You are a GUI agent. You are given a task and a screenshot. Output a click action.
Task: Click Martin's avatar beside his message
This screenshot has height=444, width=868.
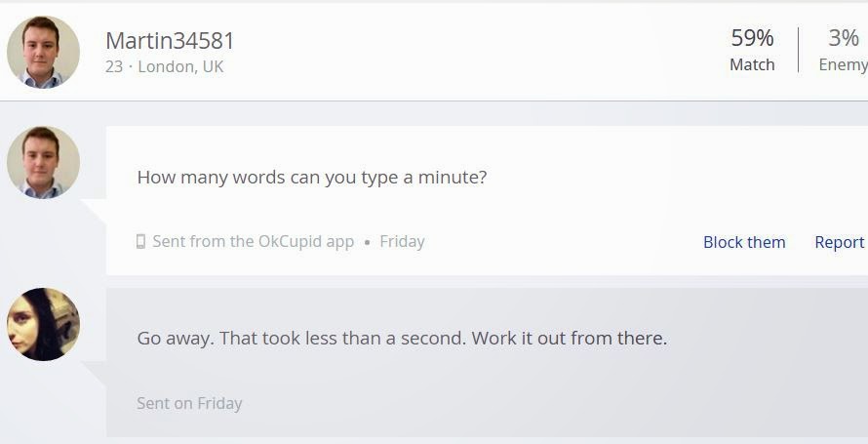tap(43, 162)
